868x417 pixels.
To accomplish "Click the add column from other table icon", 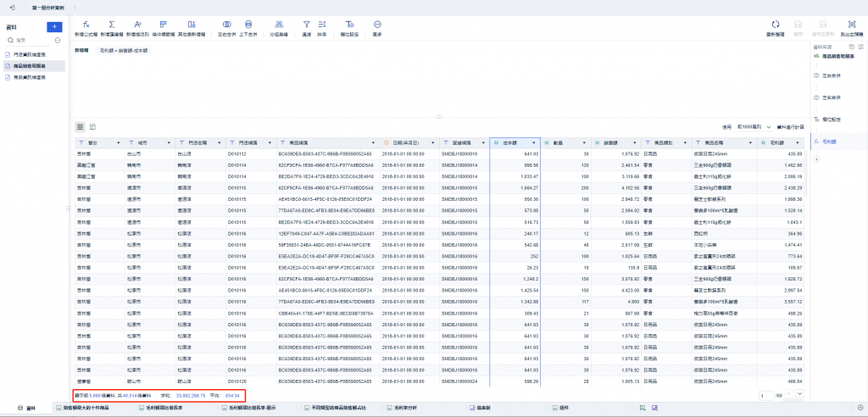I will (192, 25).
